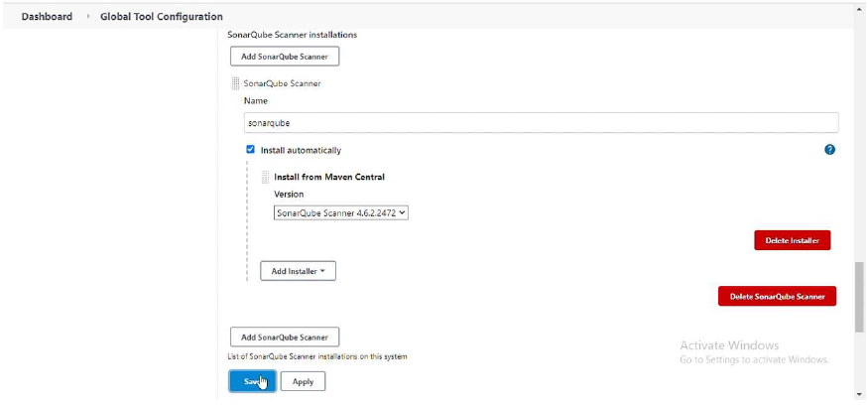Screen dimensions: 868x408
Task: Go to Dashboard breadcrumb
Action: (x=47, y=17)
